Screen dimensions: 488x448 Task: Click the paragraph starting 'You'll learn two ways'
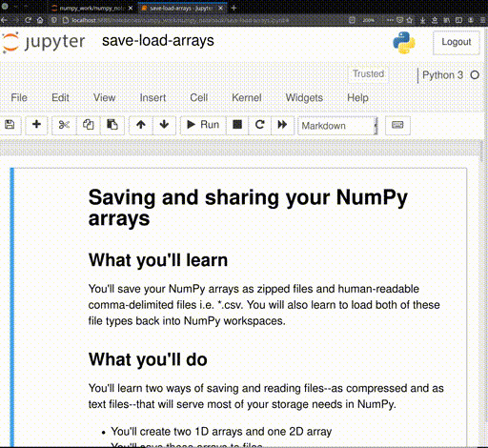266,397
